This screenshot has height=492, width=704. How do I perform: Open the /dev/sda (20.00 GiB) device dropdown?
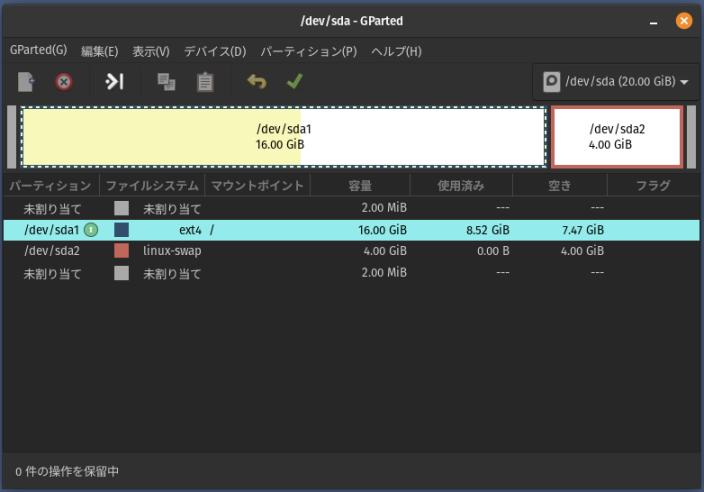[616, 82]
